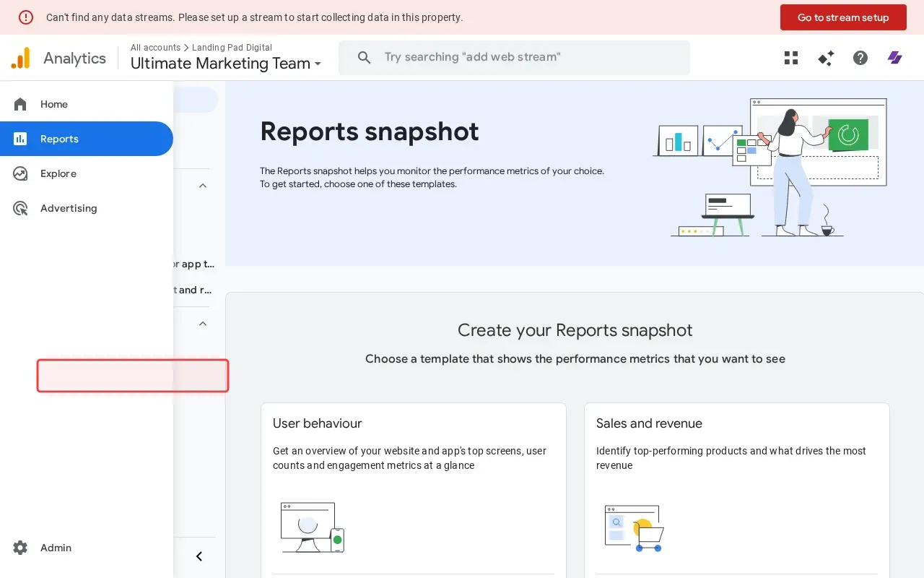The width and height of the screenshot is (924, 578).
Task: Click the red exclamation icon in the warning banner
Action: click(x=26, y=17)
